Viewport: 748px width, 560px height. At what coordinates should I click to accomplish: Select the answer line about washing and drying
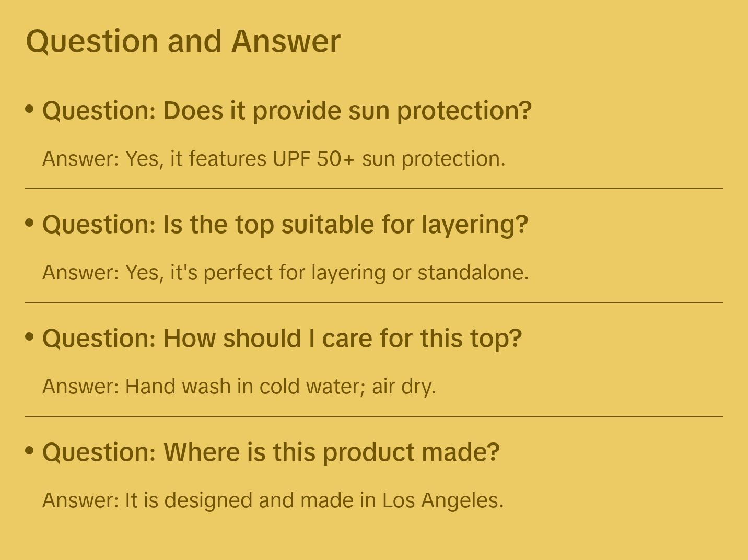point(239,387)
